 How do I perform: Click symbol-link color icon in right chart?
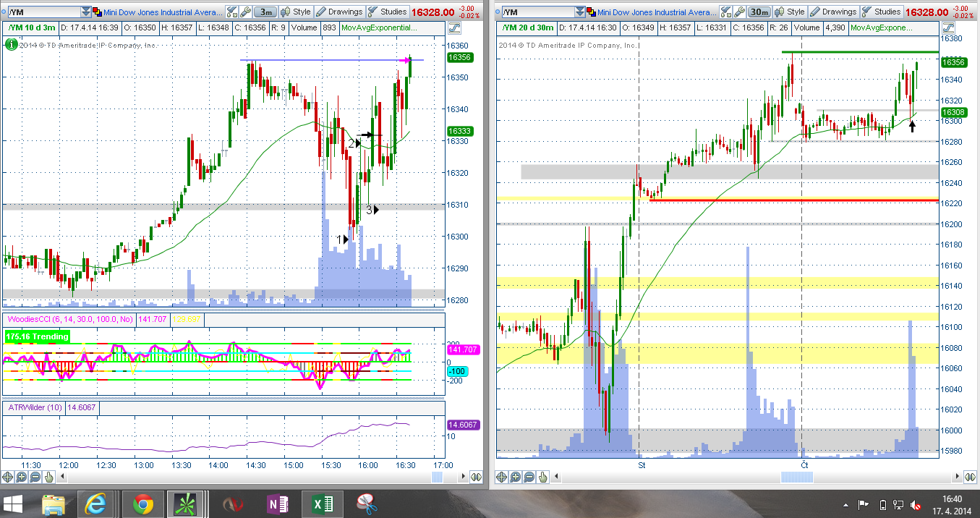[x=591, y=12]
